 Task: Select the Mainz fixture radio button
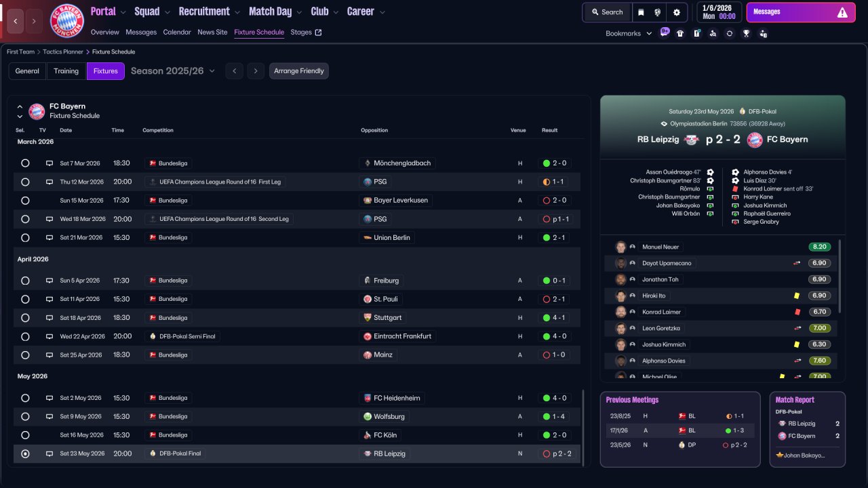point(25,355)
